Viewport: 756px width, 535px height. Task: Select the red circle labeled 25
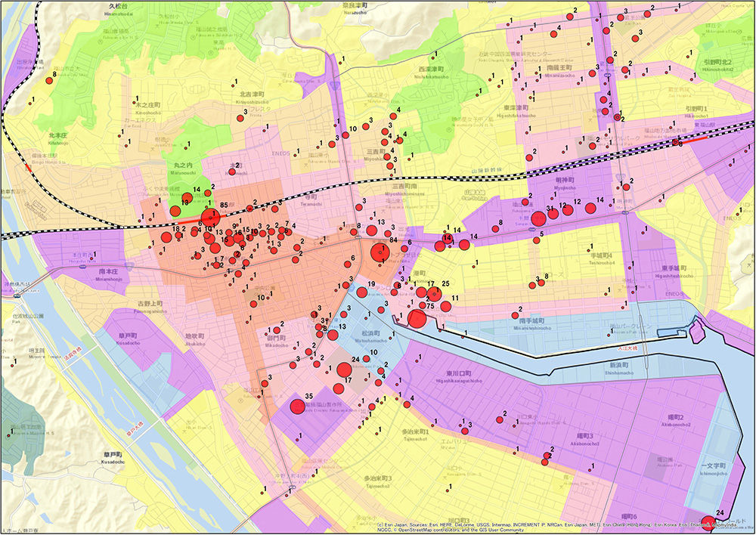click(434, 293)
